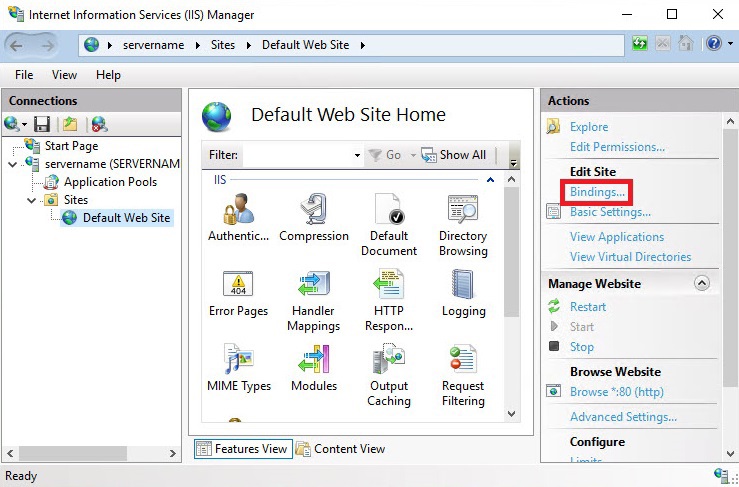Viewport: 739px width, 487px height.
Task: Click the Forward navigation arrow
Action: tap(48, 46)
